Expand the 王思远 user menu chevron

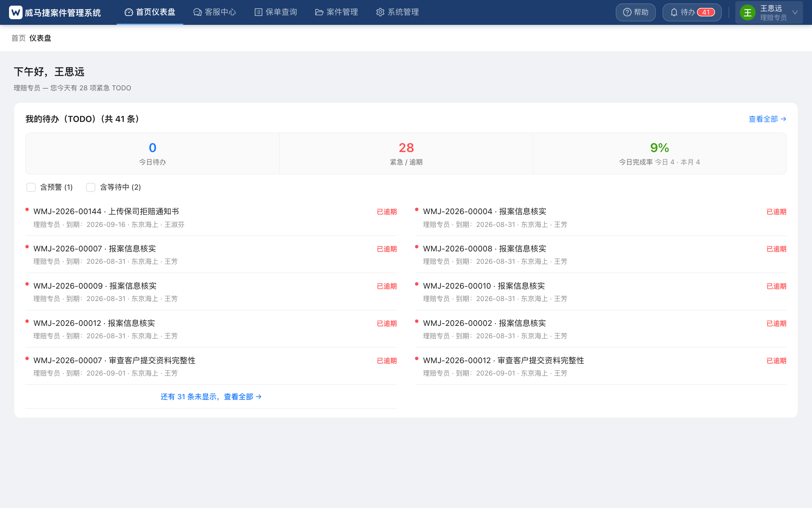point(795,12)
